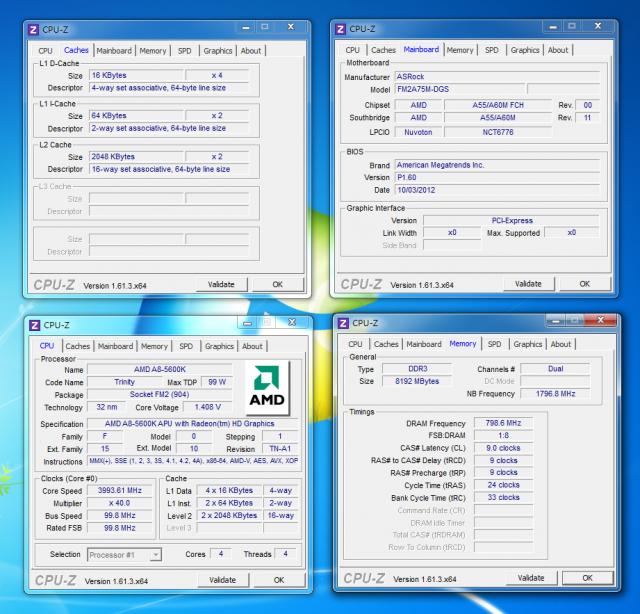This screenshot has width=640, height=614.
Task: Open the Graphics tab in the CPU window
Action: point(219,346)
